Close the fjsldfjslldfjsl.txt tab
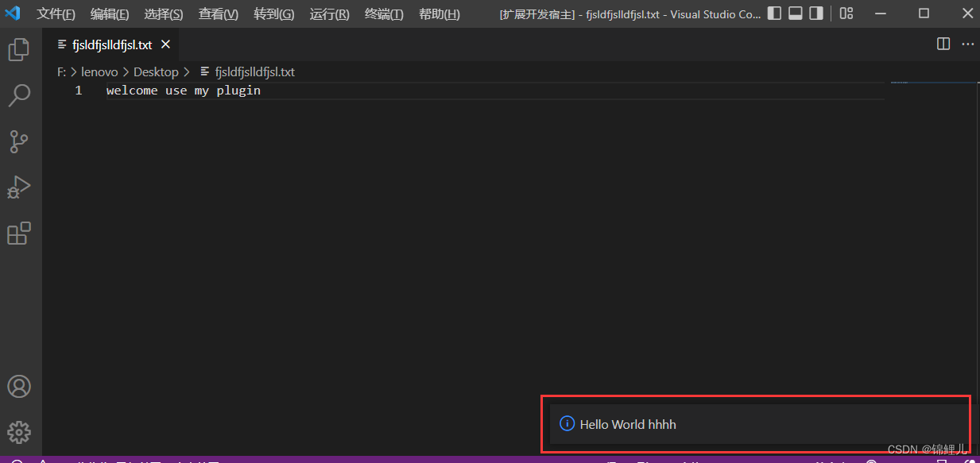 tap(165, 44)
